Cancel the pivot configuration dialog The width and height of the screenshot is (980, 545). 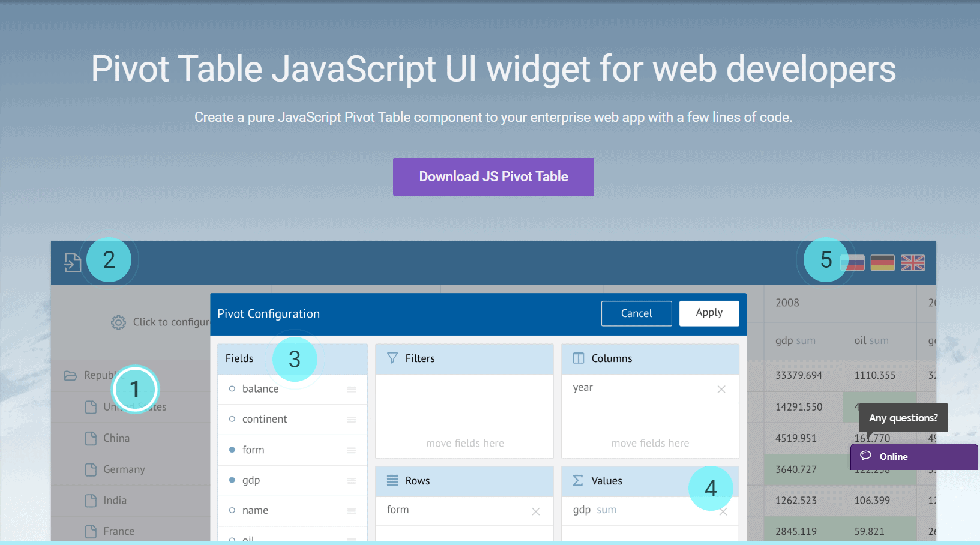pyautogui.click(x=637, y=313)
